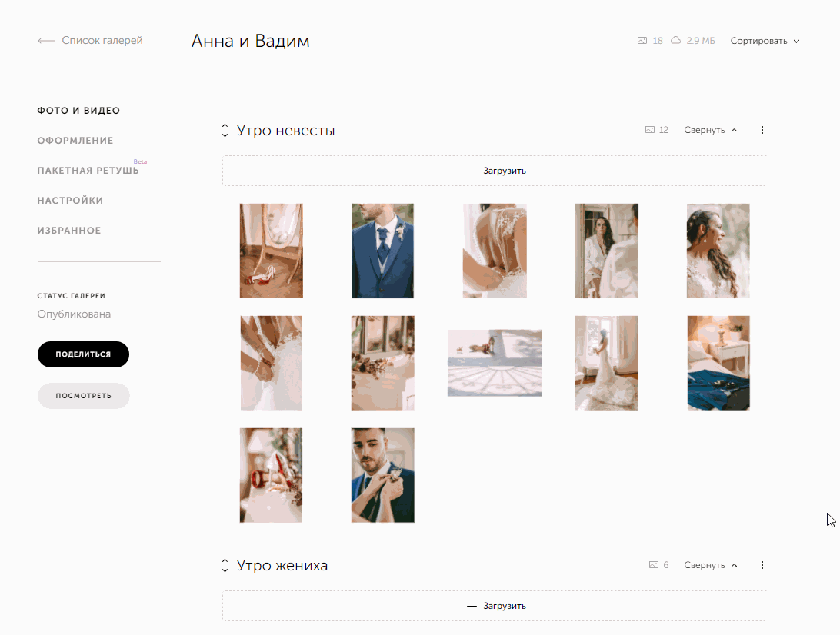This screenshot has width=840, height=635.
Task: Go to Настройки in sidebar
Action: pos(70,201)
